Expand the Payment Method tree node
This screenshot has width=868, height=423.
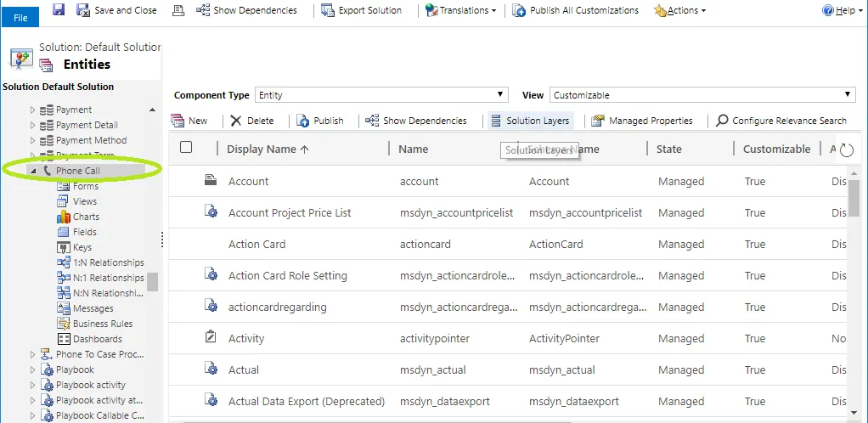click(32, 141)
